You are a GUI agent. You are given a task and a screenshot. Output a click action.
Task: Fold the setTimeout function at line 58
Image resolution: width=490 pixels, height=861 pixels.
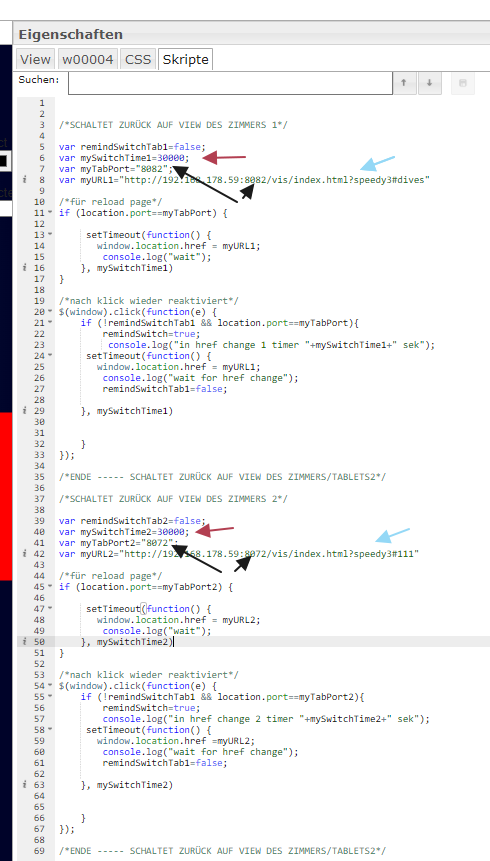pos(51,730)
